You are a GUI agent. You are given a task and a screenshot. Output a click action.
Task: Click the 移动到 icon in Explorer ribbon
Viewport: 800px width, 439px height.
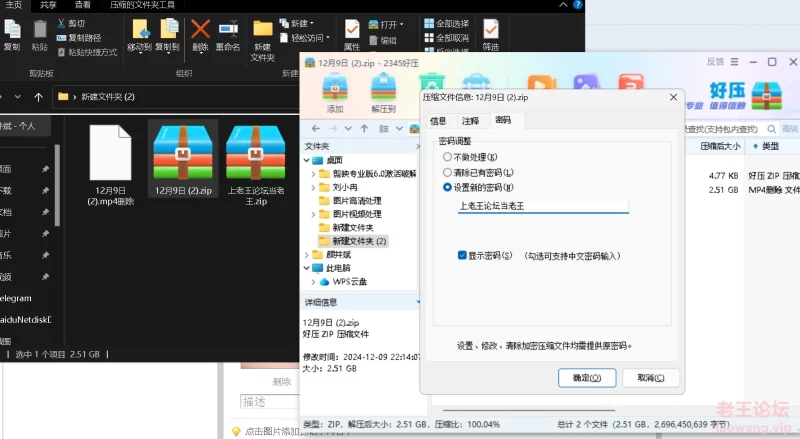(140, 29)
